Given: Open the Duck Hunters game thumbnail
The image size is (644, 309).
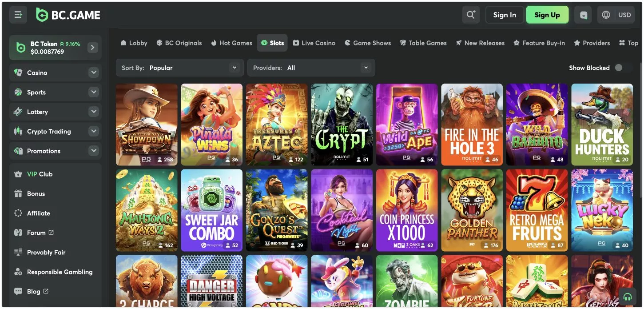Looking at the screenshot, I should 602,124.
